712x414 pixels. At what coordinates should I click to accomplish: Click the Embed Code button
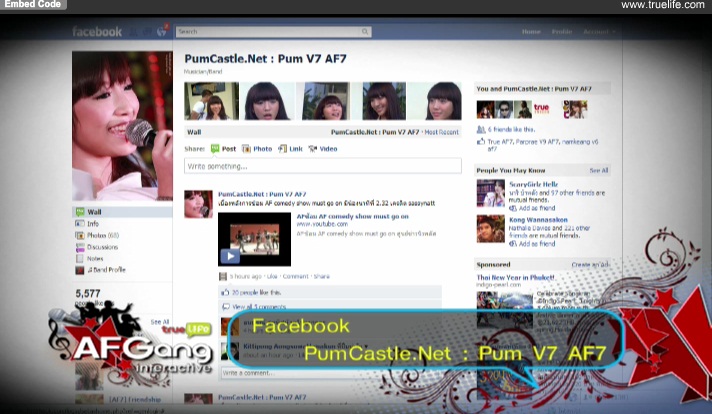pyautogui.click(x=32, y=4)
